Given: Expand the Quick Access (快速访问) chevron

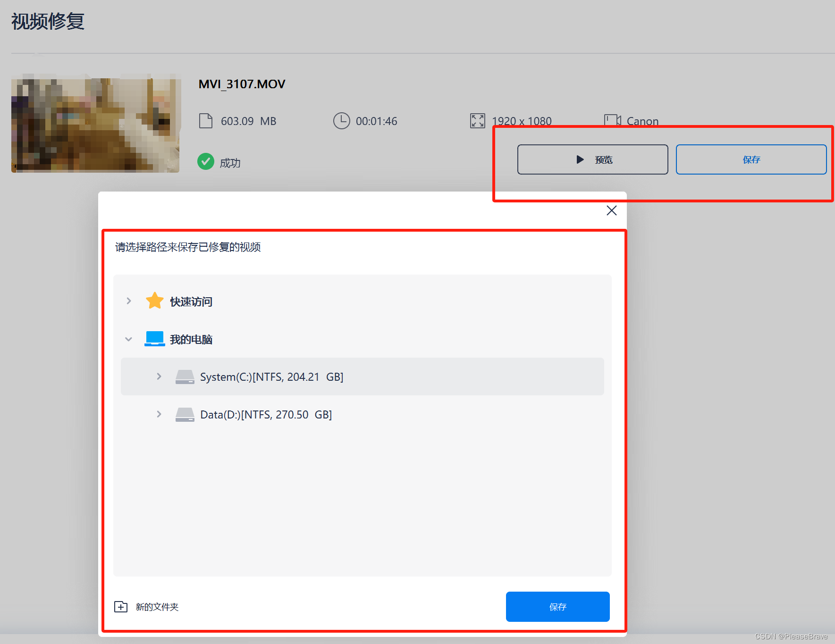Looking at the screenshot, I should pyautogui.click(x=128, y=301).
